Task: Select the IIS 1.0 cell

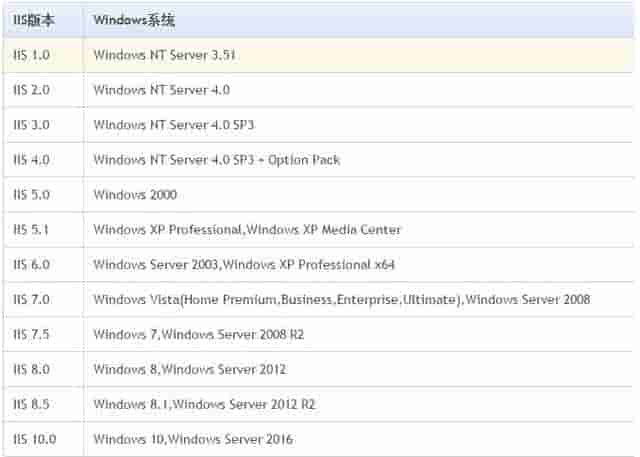Action: [x=32, y=55]
